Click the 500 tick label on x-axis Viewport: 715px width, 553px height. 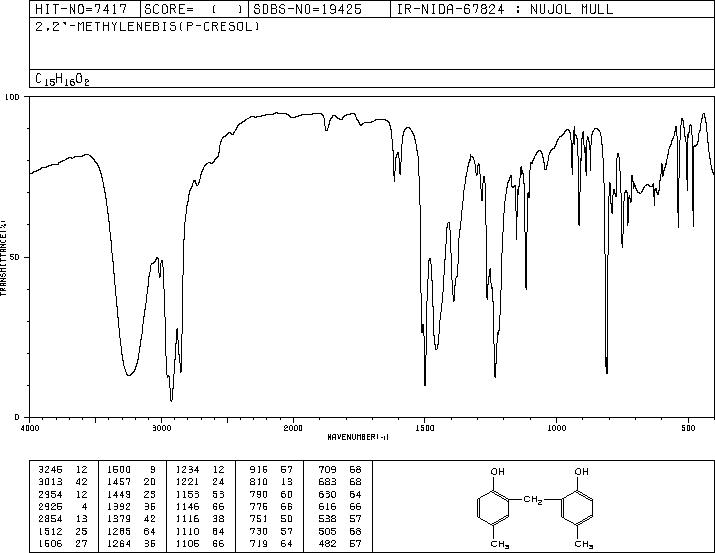tap(688, 428)
